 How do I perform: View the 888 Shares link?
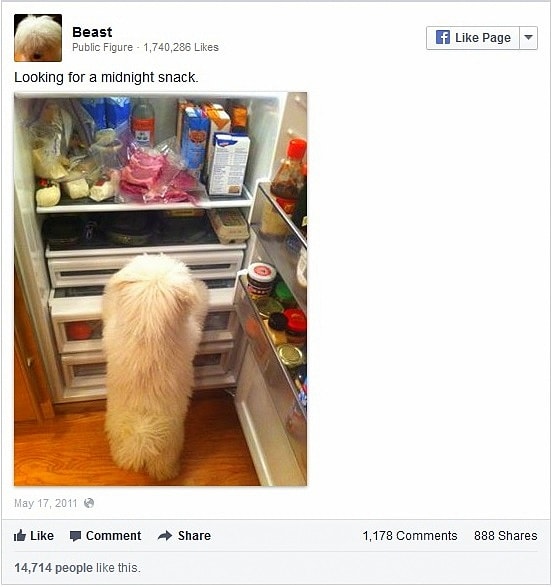(506, 536)
